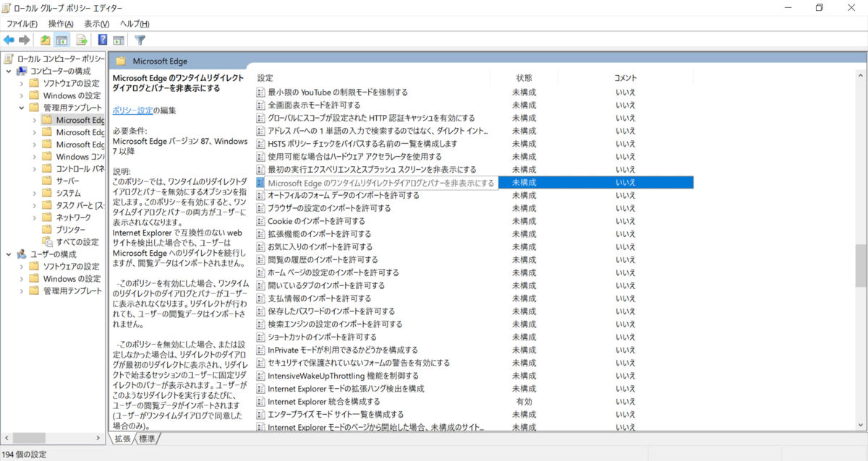Click the policy list vertical scrollbar thumb
The width and height of the screenshot is (868, 461).
tap(860, 265)
